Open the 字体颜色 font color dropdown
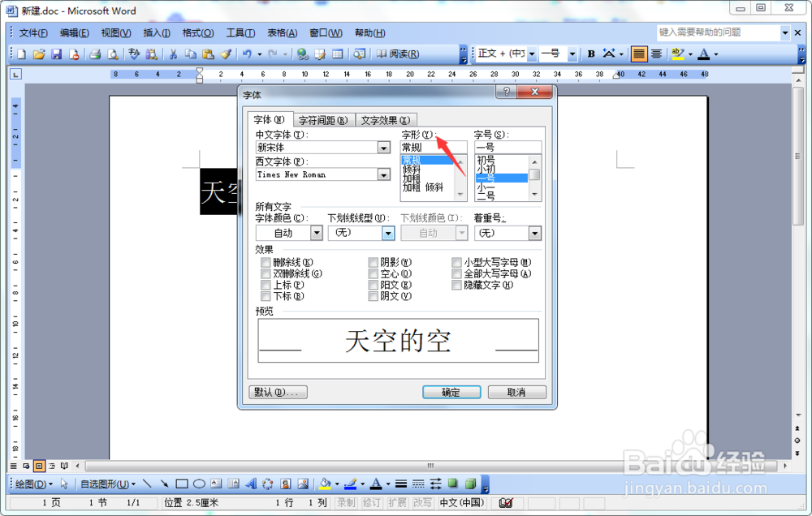The width and height of the screenshot is (812, 516). [317, 234]
